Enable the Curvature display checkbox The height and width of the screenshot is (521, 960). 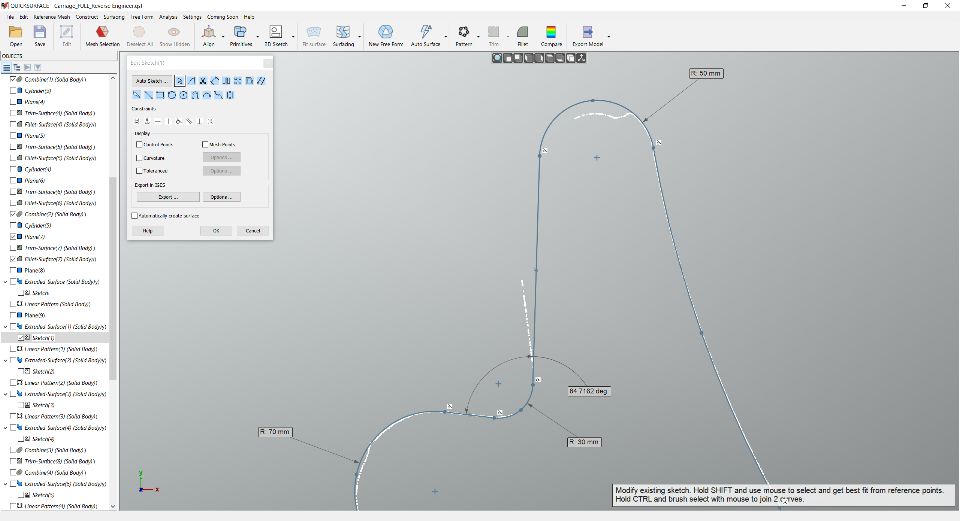(x=139, y=158)
